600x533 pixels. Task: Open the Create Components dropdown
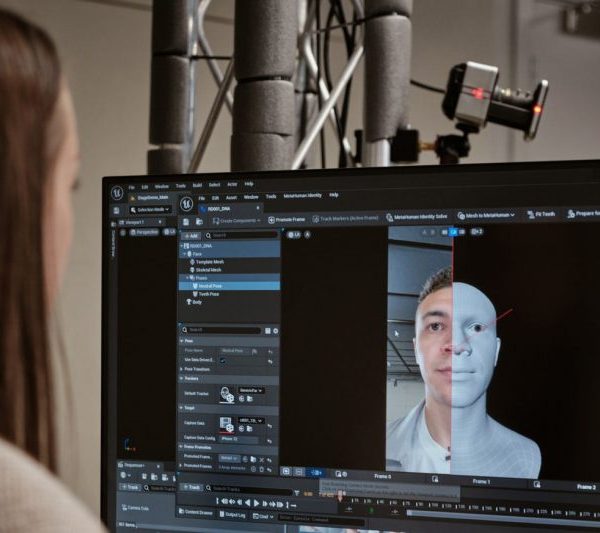pos(236,221)
